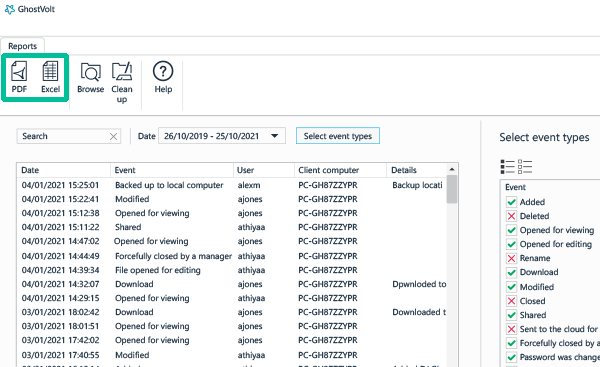Toggle the Rename event checkbox

tap(511, 258)
